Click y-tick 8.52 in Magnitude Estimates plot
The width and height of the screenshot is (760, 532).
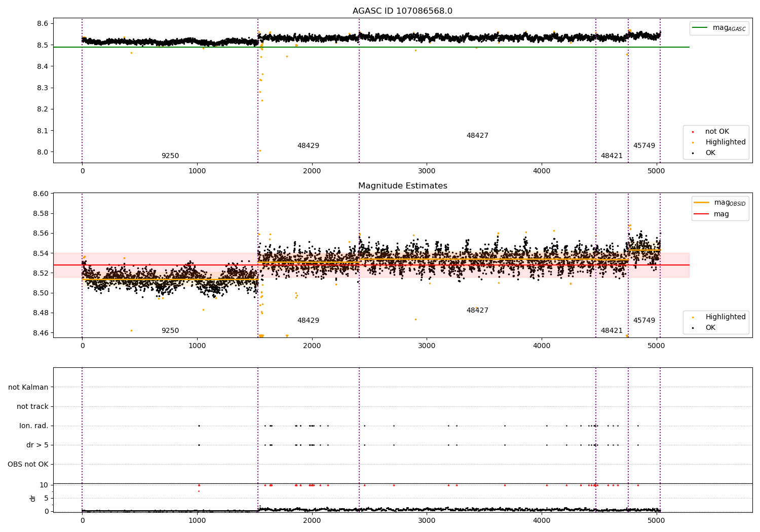41,274
